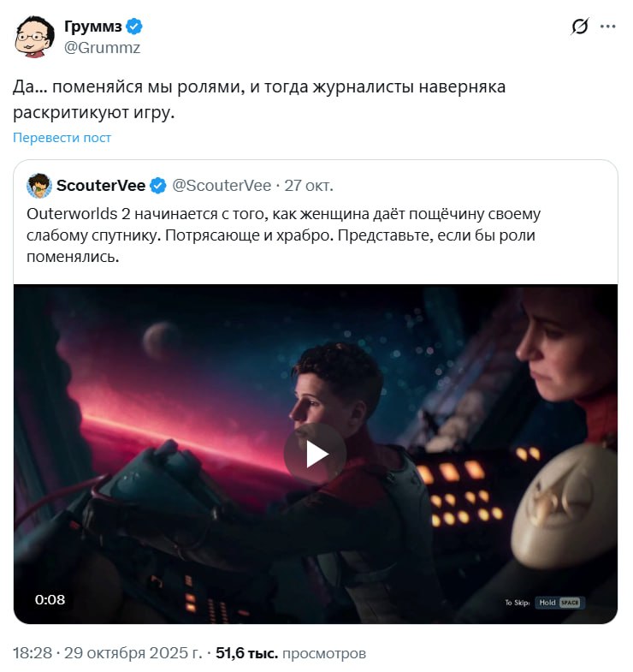
Task: Click the ScouterVee display name
Action: click(101, 186)
